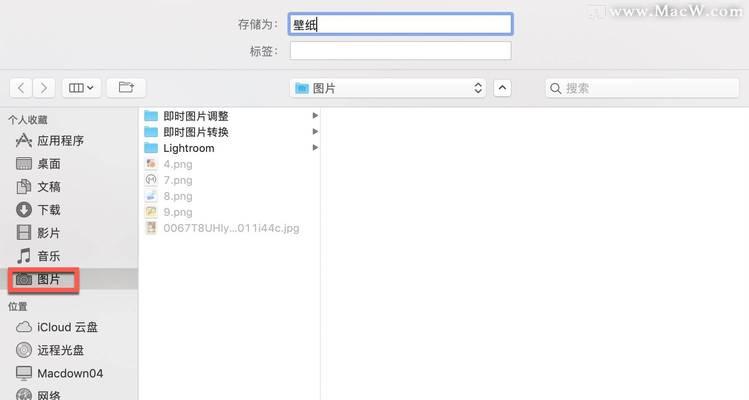This screenshot has width=749, height=400.
Task: Click the 文稿 documents icon
Action: (24, 186)
